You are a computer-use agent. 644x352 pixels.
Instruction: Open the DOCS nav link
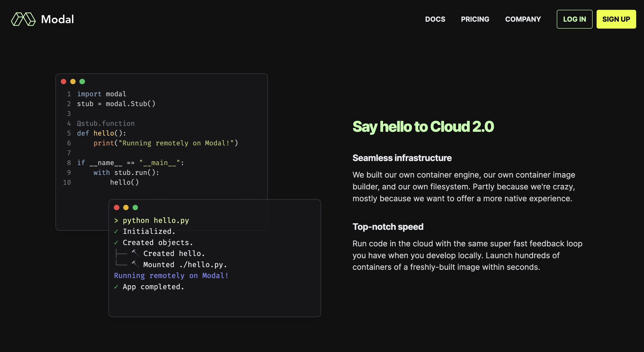coord(435,19)
